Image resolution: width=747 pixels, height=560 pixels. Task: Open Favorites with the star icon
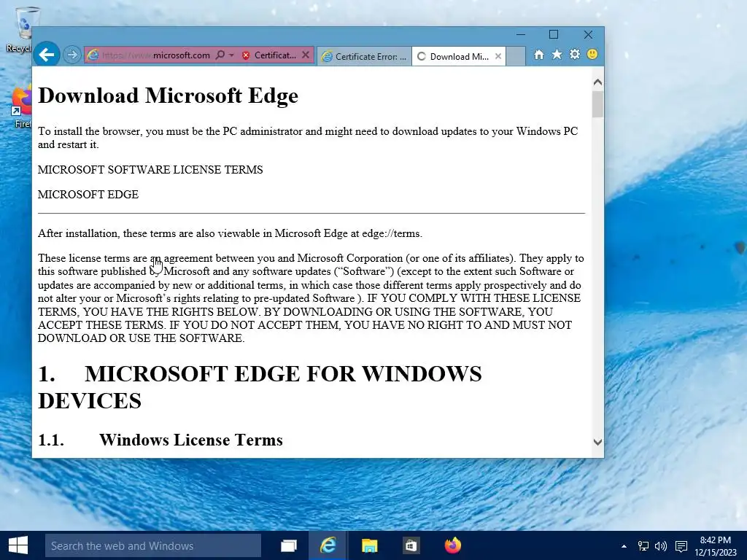point(557,54)
